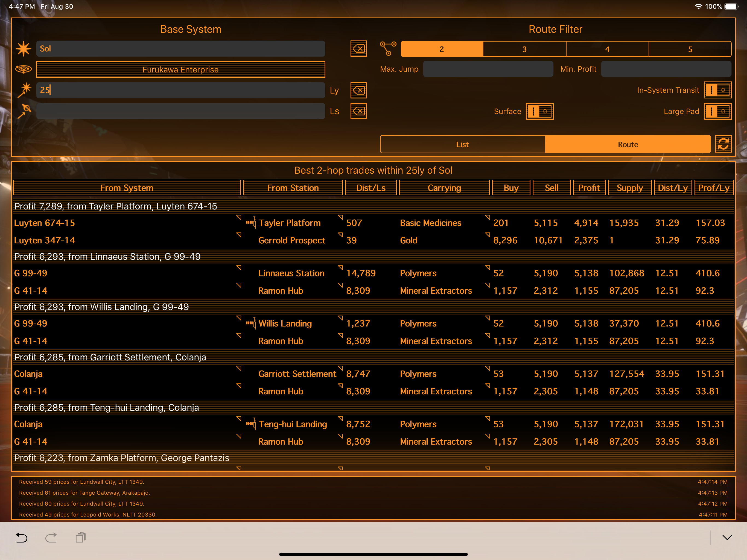Tap the 25 Ly distance input
This screenshot has height=560, width=747.
180,90
